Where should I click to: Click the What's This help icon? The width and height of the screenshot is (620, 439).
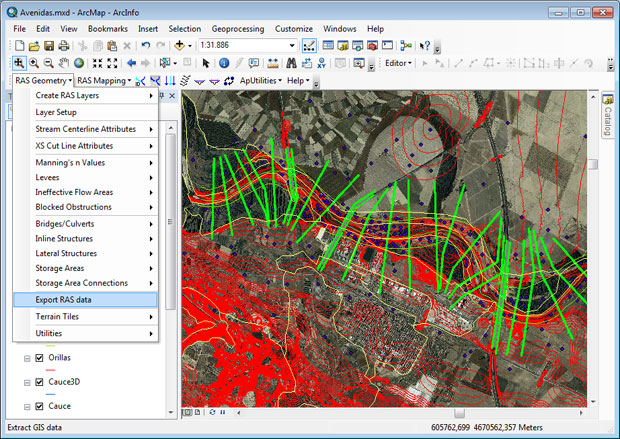pos(425,45)
